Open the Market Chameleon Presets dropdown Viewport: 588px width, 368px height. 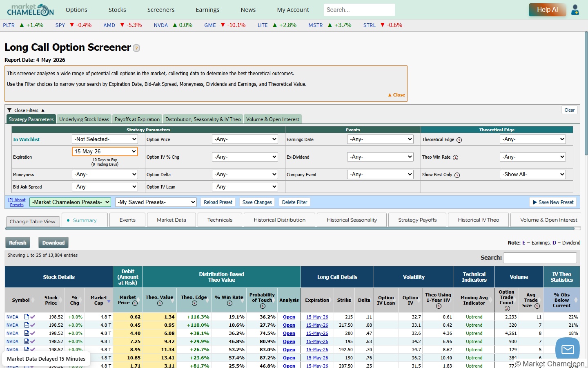(70, 202)
